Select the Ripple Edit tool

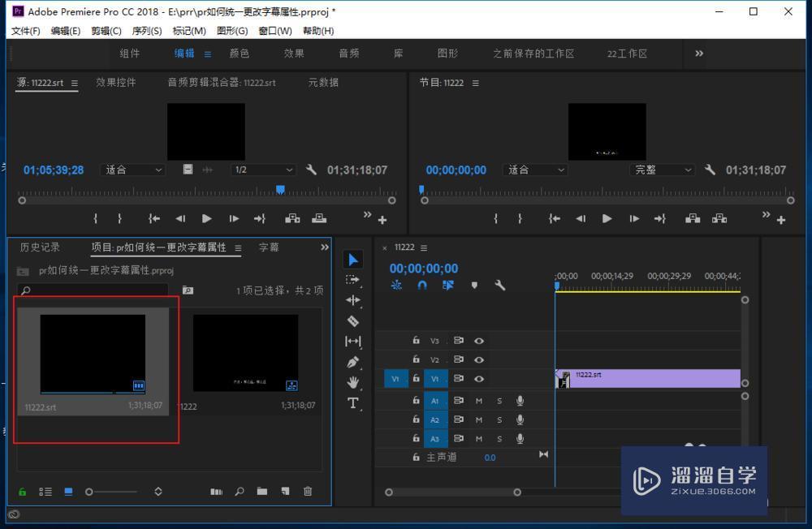click(353, 300)
